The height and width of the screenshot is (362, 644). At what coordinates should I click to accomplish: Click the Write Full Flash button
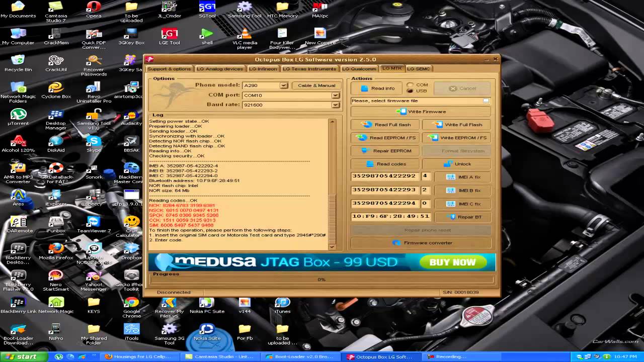[x=456, y=125]
